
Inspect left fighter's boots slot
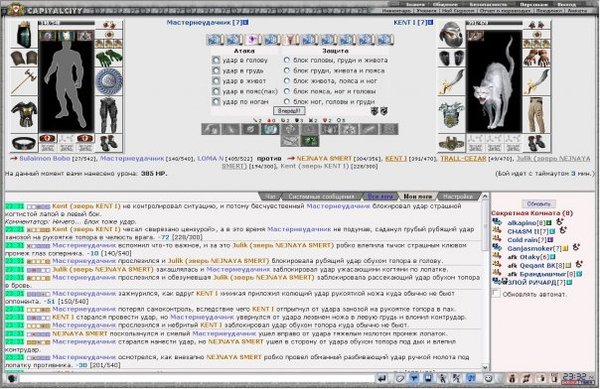point(109,143)
